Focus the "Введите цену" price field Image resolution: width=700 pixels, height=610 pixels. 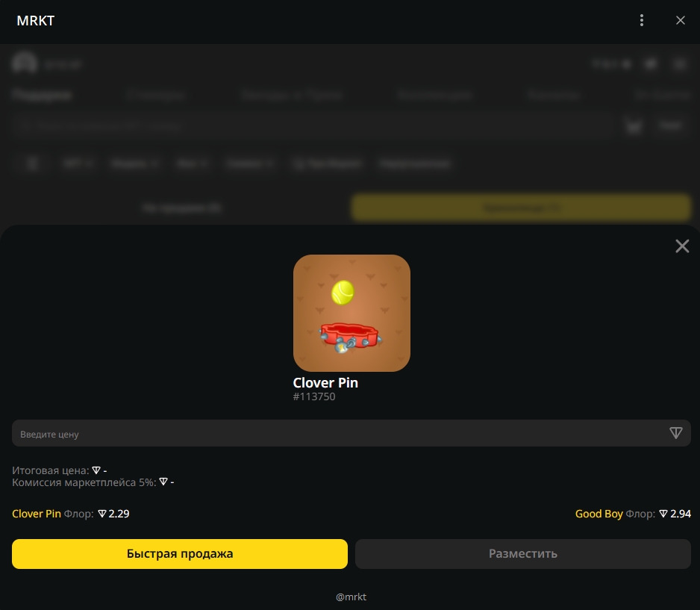[x=336, y=434]
